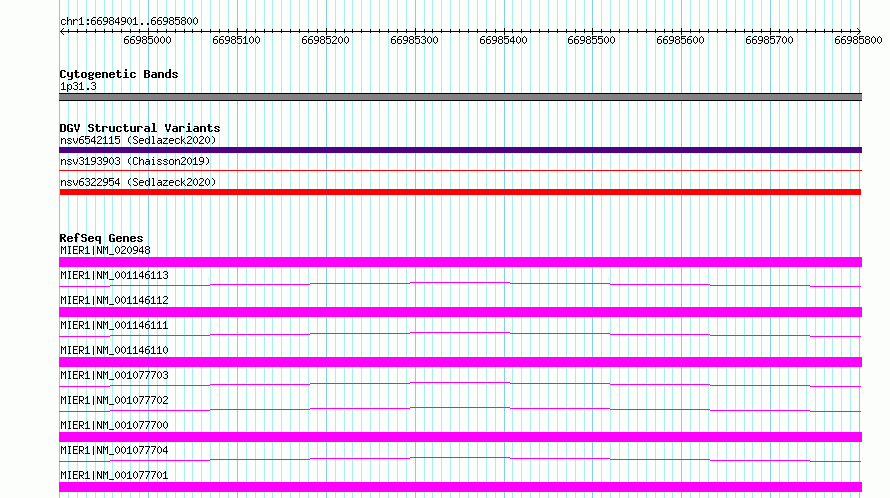Select transcript label MIER1|NM_001077703
Image resolution: width=890 pixels, height=498 pixels.
pyautogui.click(x=114, y=375)
